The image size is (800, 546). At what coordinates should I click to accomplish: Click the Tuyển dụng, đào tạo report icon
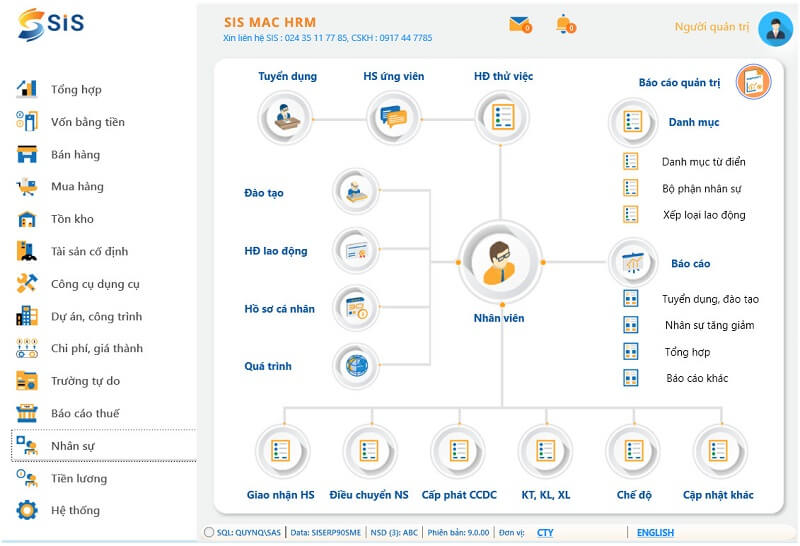[x=631, y=298]
